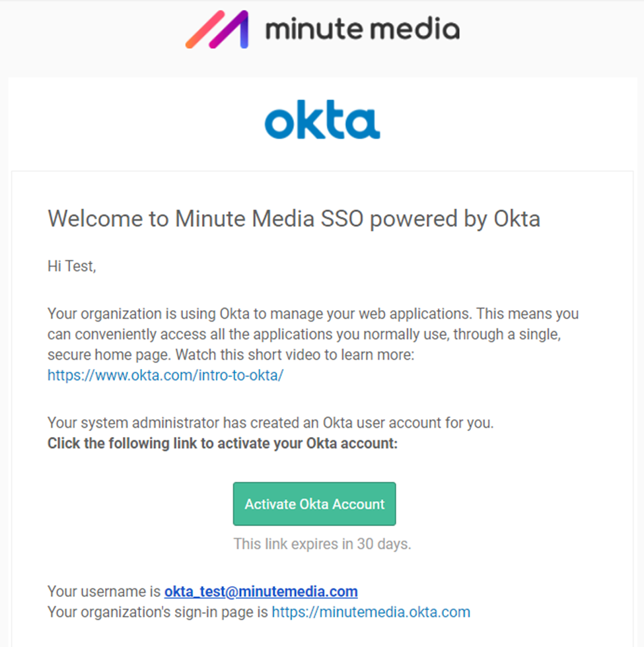Click the okta_test@minutemedia.com username link
The height and width of the screenshot is (647, 644).
coord(261,591)
